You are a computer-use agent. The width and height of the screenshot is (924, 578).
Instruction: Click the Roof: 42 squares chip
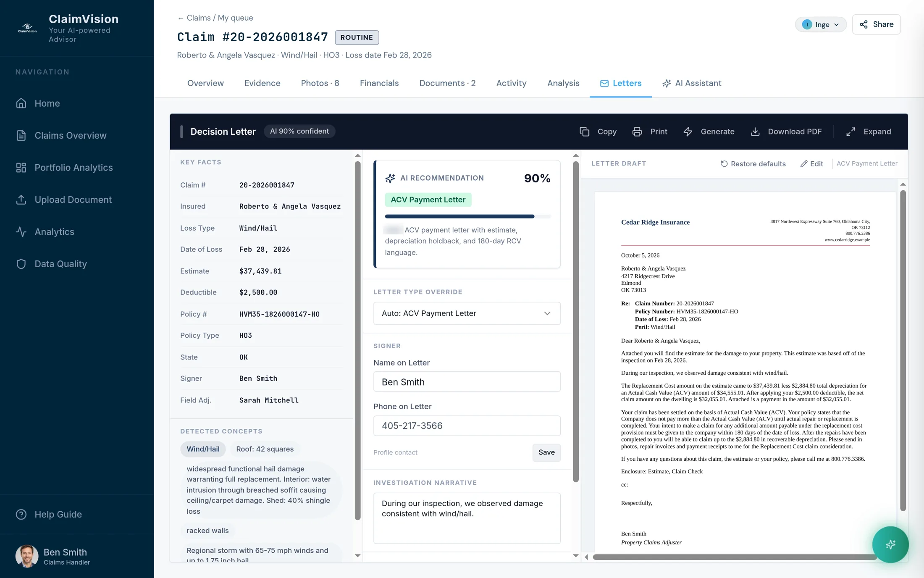(265, 449)
